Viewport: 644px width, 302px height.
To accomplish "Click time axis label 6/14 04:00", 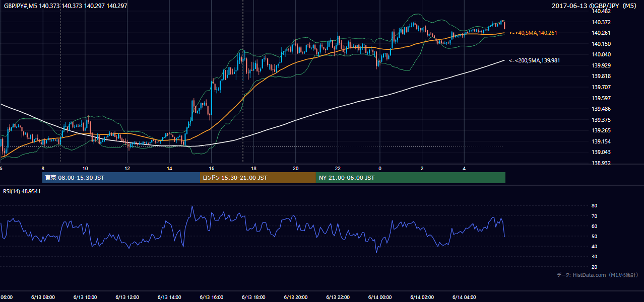I will click(x=464, y=297).
